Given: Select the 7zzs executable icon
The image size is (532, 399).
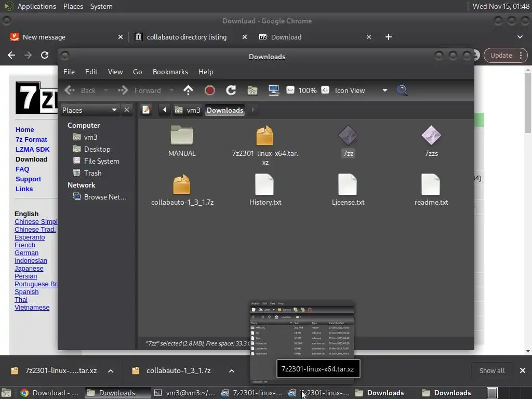Looking at the screenshot, I should pos(431,136).
